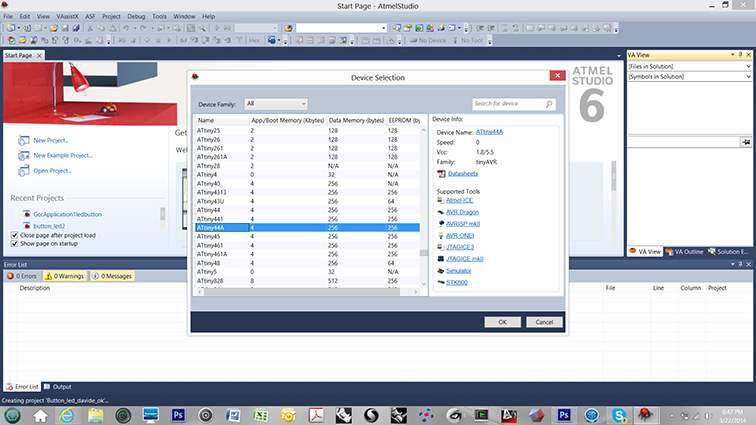This screenshot has width=756, height=425.
Task: Open the New Project icon's dropdown arrow
Action: point(18,28)
